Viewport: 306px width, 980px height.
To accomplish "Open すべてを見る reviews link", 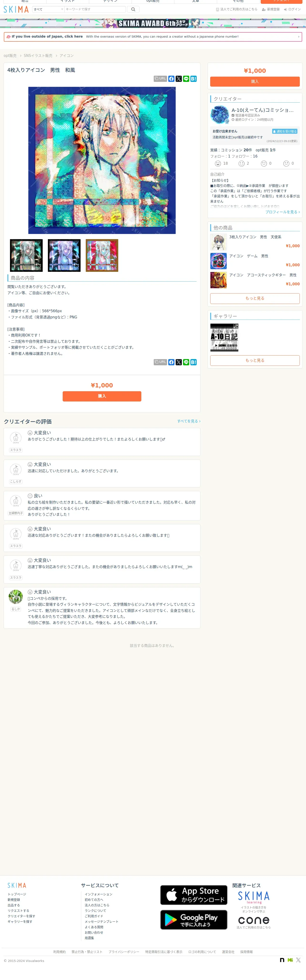I will pos(189,421).
